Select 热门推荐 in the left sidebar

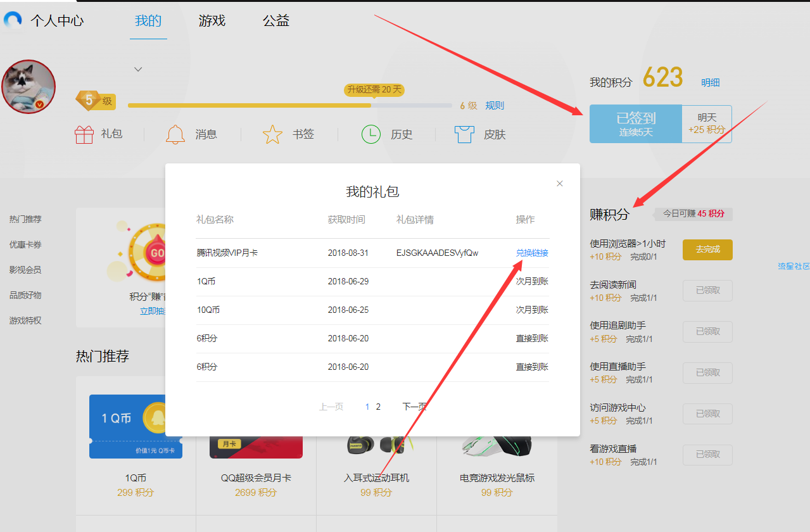(x=25, y=219)
